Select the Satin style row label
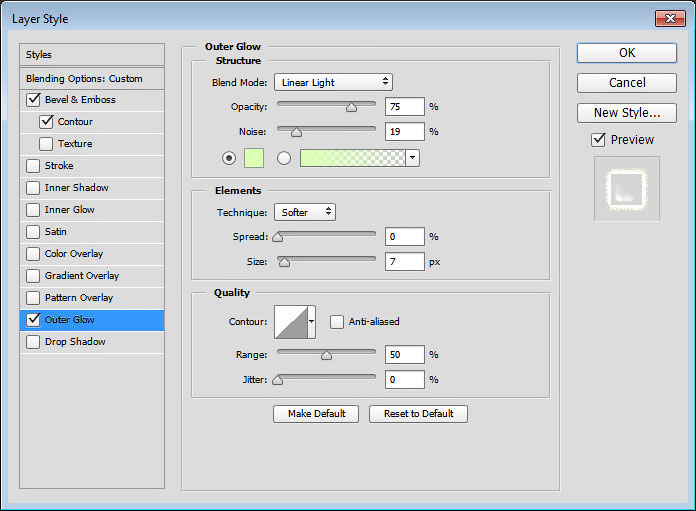The image size is (696, 511). coord(55,232)
